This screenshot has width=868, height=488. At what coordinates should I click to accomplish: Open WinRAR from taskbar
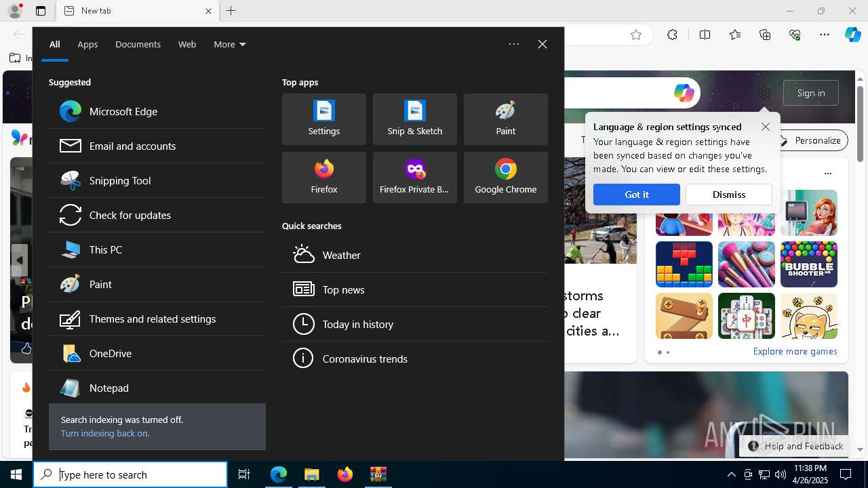[378, 474]
